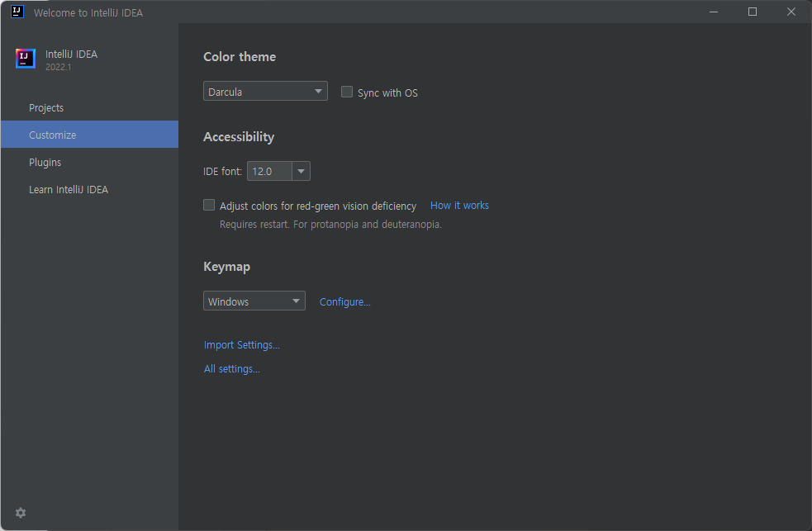This screenshot has height=531, width=812.
Task: Click the Configure... keymap link
Action: (x=345, y=301)
